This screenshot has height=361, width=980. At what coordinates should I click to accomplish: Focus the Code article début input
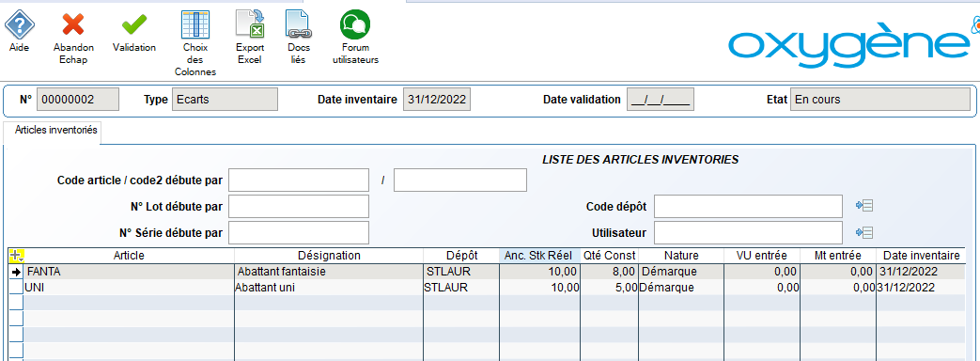[x=299, y=180]
